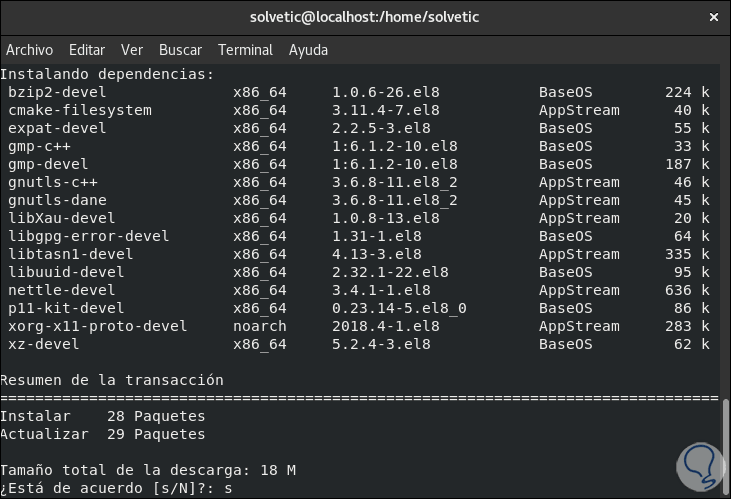Close the terminal window
Viewport: 731px width, 499px height.
(x=713, y=17)
